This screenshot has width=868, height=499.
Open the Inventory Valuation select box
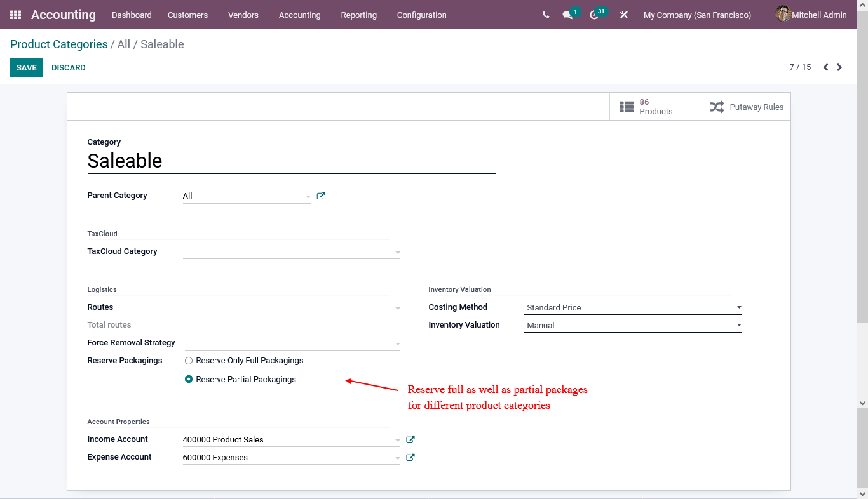633,325
